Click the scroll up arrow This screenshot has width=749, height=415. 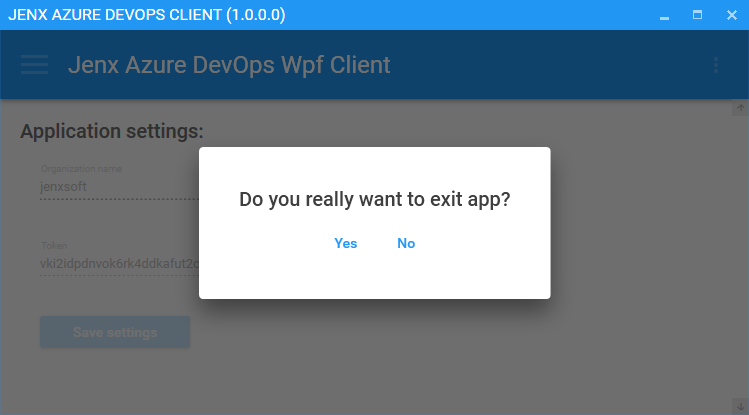coord(740,108)
